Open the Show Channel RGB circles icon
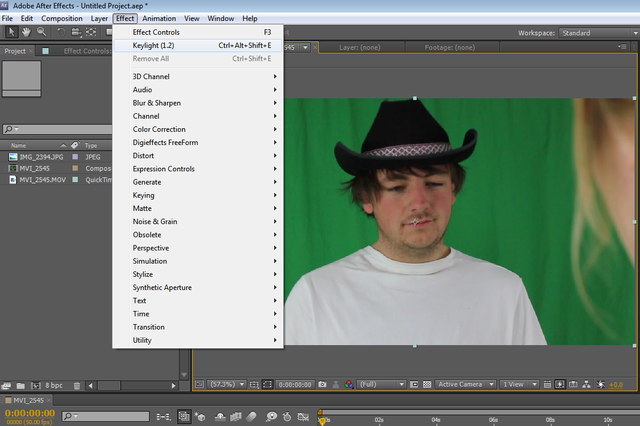The image size is (640, 426). 349,384
